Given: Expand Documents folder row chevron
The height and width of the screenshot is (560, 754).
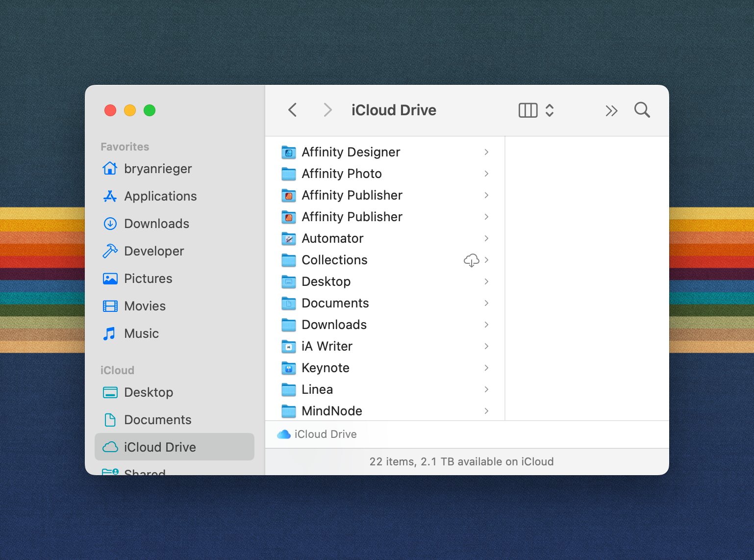Looking at the screenshot, I should pos(486,303).
